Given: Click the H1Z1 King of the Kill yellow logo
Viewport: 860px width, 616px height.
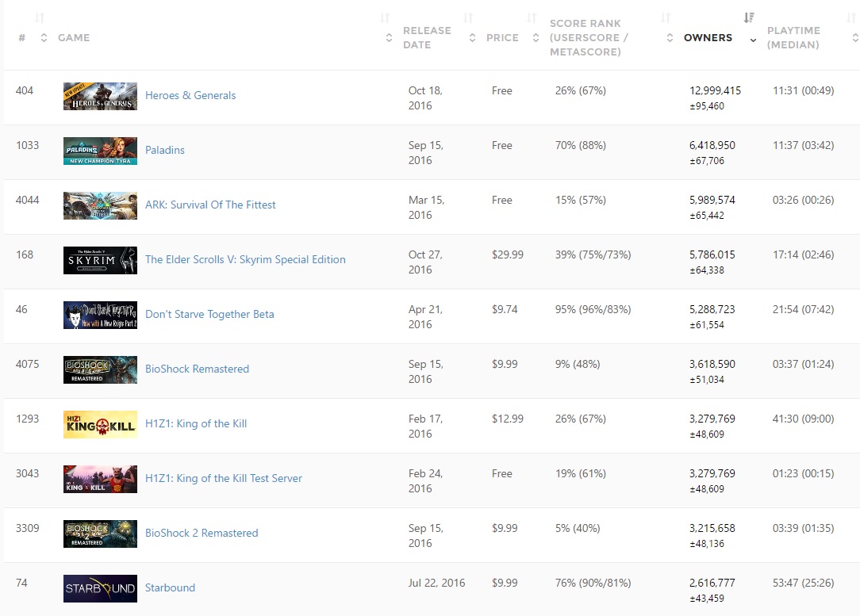Looking at the screenshot, I should click(100, 424).
